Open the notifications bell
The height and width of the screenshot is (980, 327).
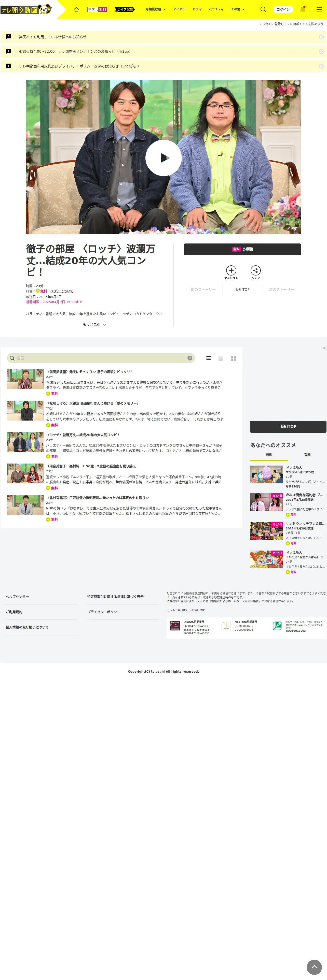(303, 9)
